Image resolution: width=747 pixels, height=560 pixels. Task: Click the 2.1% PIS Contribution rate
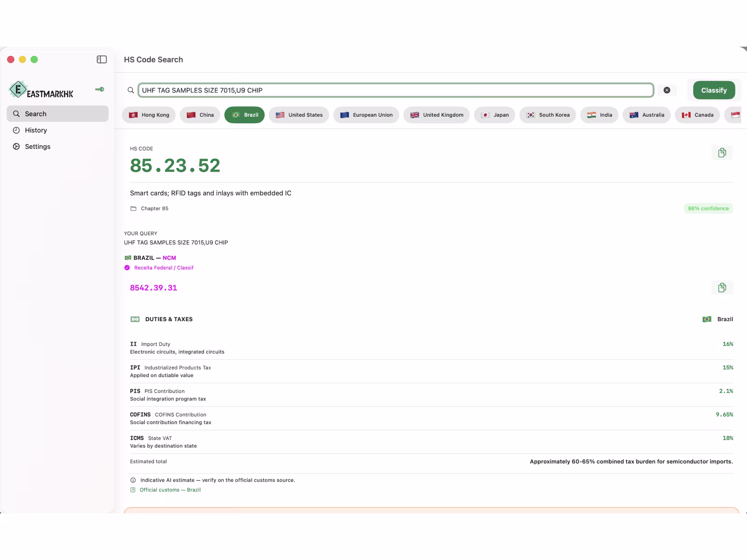(726, 391)
